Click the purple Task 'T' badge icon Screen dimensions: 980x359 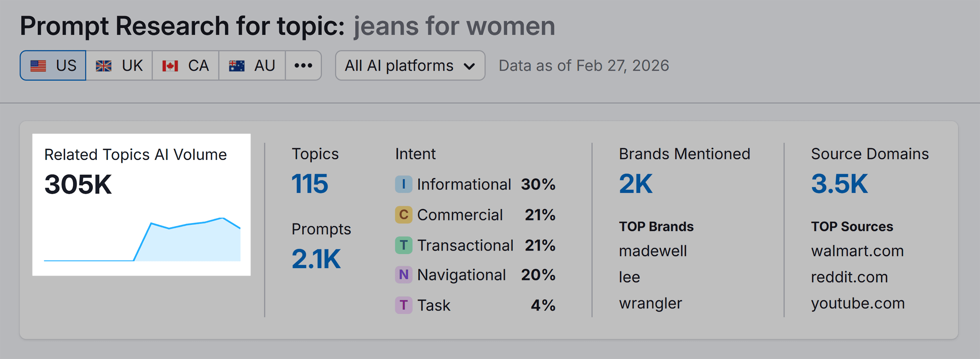[x=403, y=305]
